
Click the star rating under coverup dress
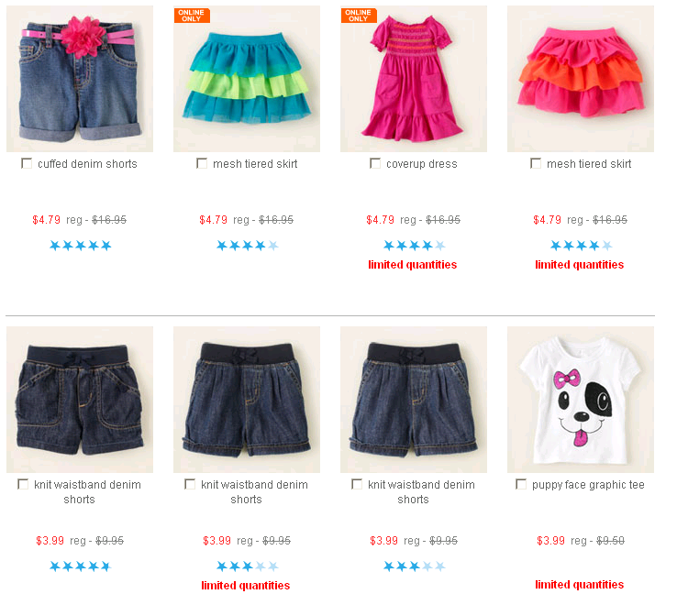[x=414, y=246]
